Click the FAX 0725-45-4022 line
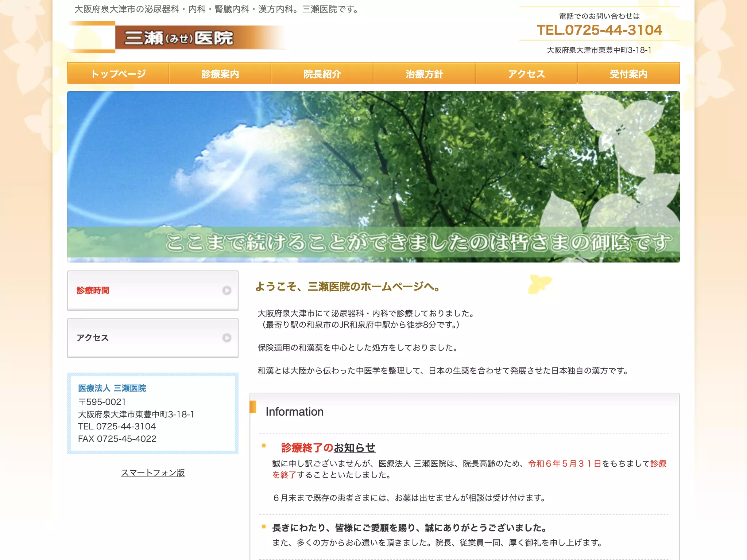 coord(117,439)
